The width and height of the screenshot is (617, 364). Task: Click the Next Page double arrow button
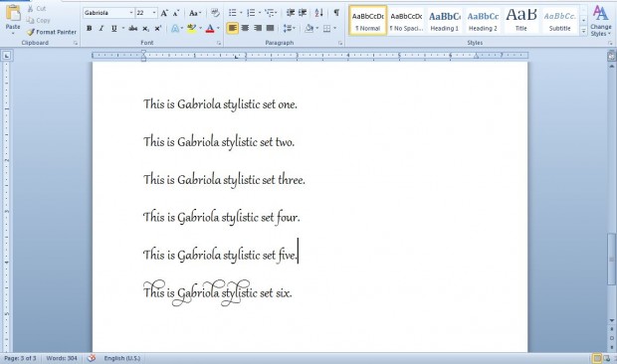[x=611, y=347]
